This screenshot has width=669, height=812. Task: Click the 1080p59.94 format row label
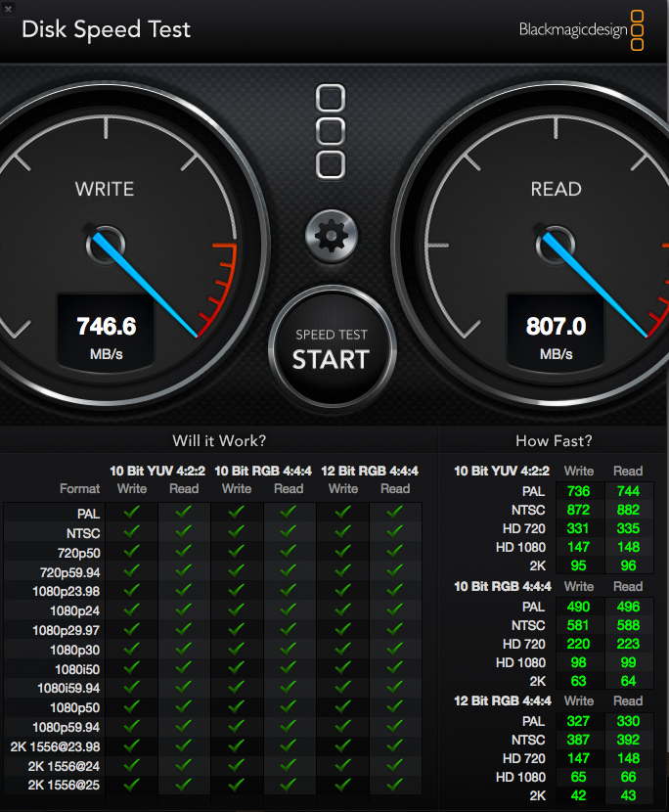[x=66, y=727]
